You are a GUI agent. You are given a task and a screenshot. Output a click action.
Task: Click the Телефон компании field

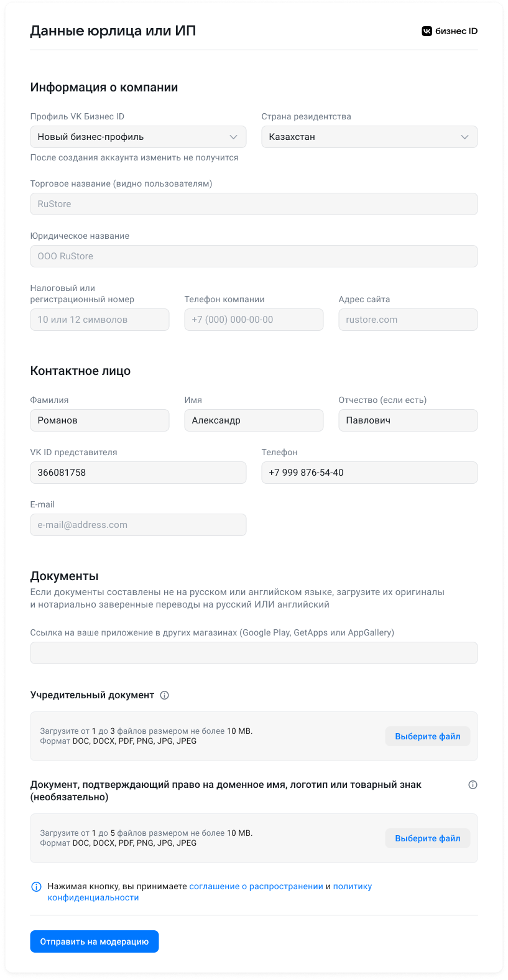(x=254, y=320)
